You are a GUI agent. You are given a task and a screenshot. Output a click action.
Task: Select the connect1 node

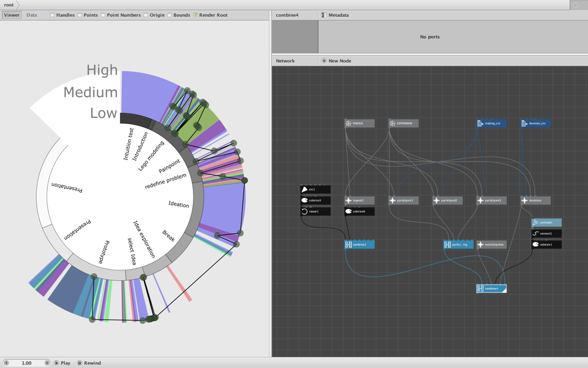546,234
